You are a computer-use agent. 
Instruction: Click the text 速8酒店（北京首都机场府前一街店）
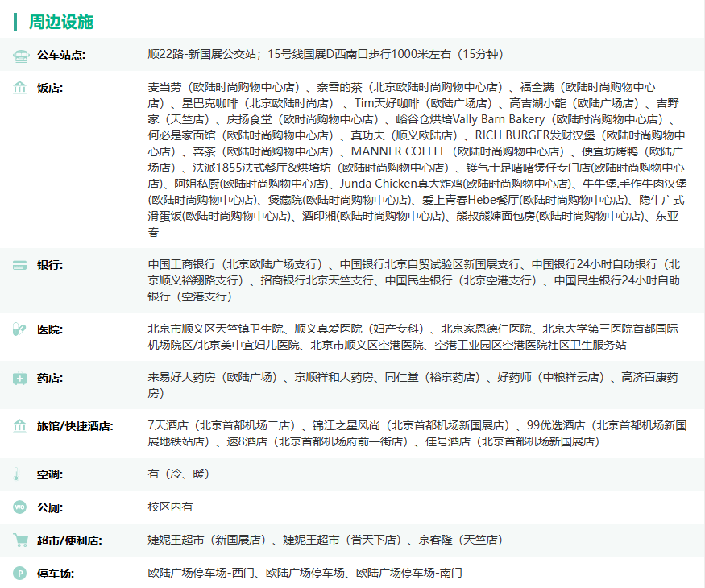320,441
